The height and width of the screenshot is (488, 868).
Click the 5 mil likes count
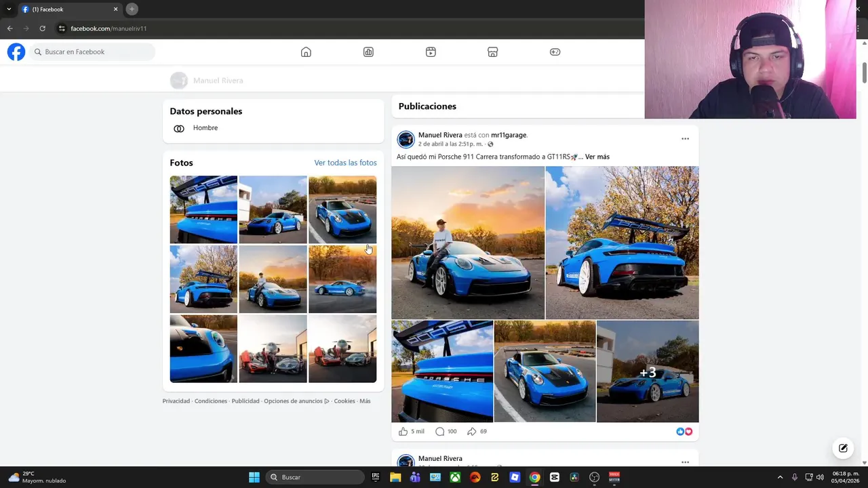coord(418,431)
